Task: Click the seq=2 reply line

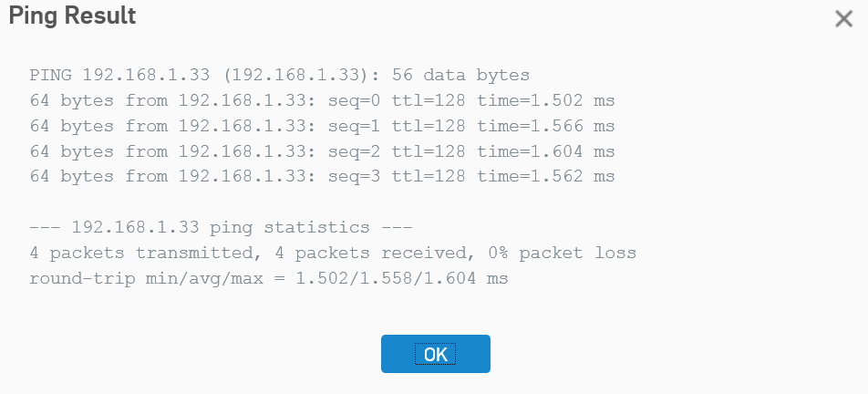Action: coord(322,151)
